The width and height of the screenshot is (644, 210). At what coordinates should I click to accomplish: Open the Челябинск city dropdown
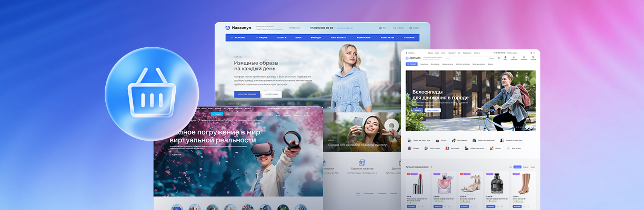[x=295, y=28]
